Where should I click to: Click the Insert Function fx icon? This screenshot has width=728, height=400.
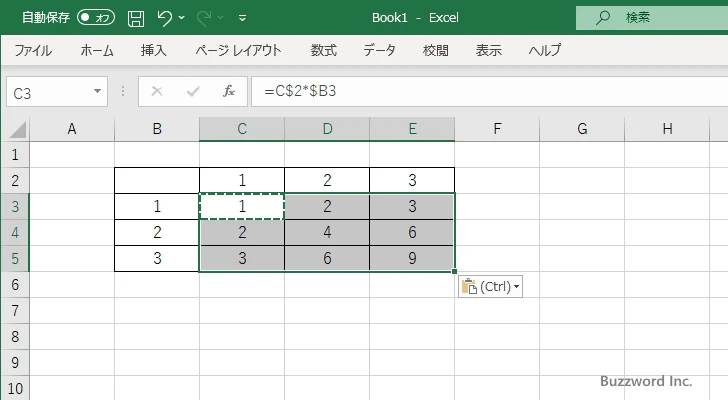tap(229, 91)
